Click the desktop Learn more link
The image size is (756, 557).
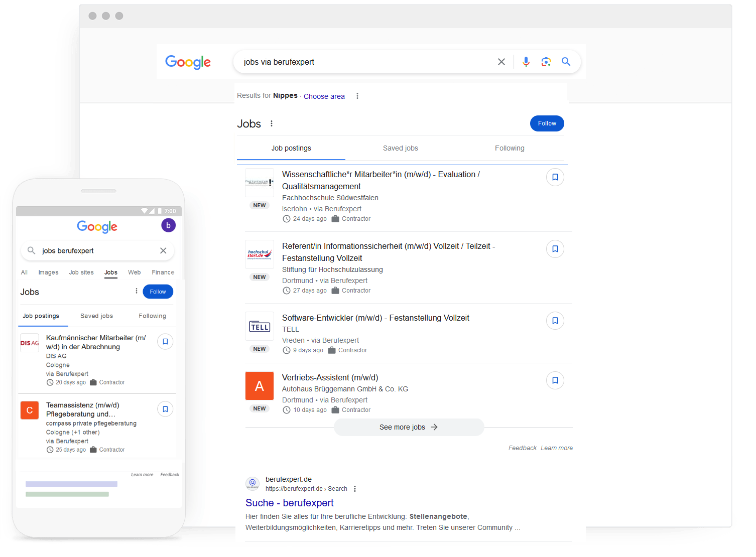(x=556, y=448)
